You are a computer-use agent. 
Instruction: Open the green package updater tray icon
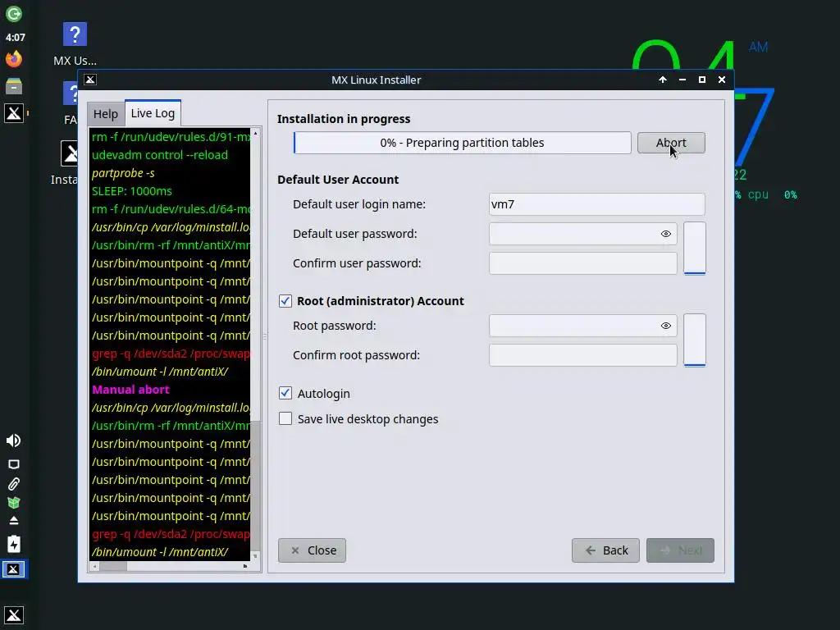pos(13,503)
